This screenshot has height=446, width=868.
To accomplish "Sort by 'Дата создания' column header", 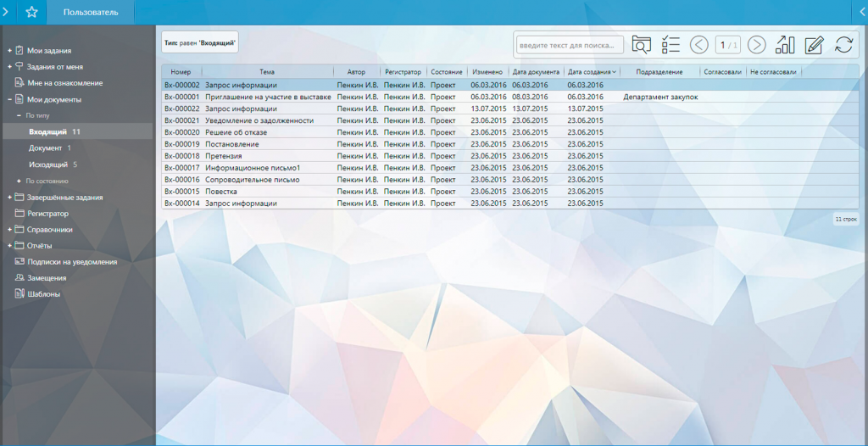I will 591,72.
